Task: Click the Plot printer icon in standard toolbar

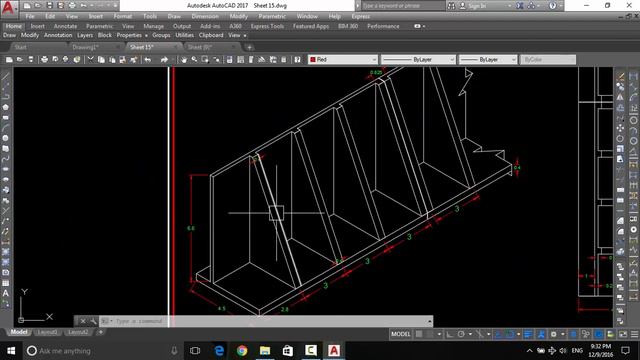Action: 44,60
